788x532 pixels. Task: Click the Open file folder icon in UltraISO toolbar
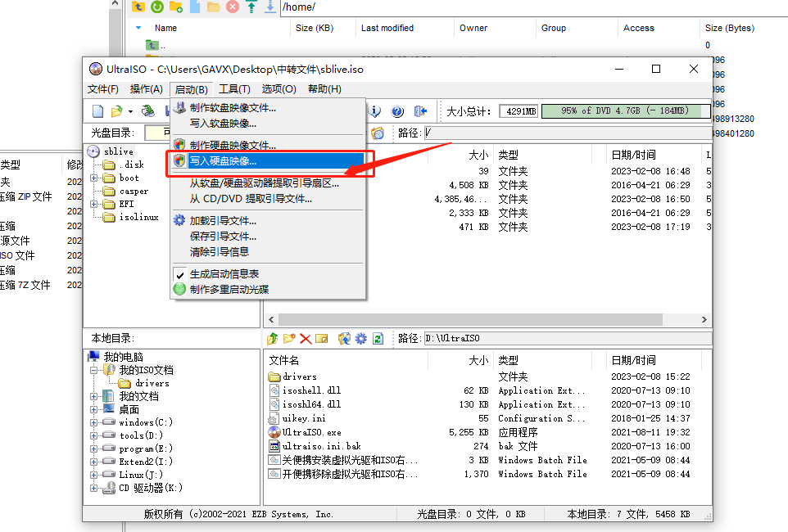pyautogui.click(x=116, y=111)
